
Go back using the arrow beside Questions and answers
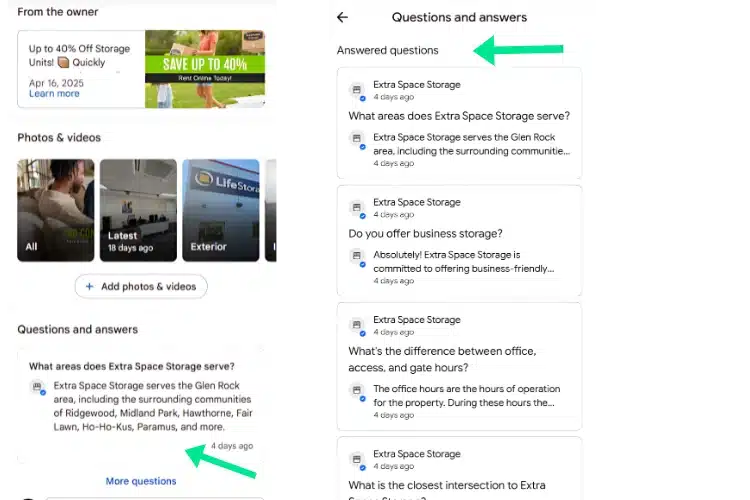tap(342, 18)
